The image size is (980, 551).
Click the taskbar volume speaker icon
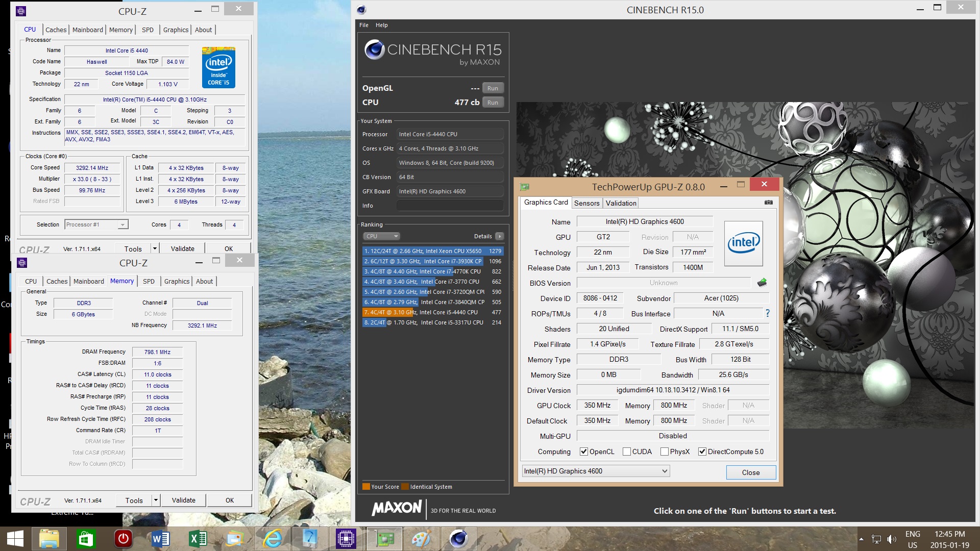(x=891, y=539)
